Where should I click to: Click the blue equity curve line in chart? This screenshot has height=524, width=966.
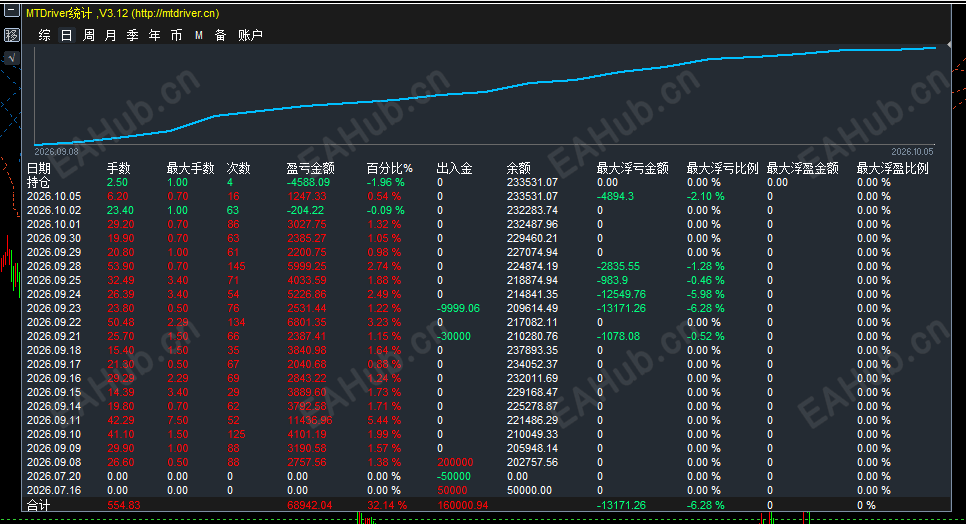[485, 92]
